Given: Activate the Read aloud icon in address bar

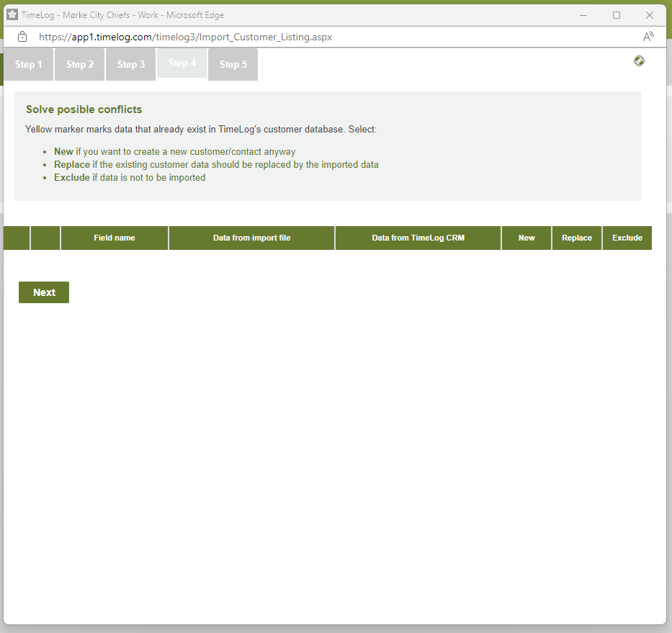Looking at the screenshot, I should click(x=648, y=37).
